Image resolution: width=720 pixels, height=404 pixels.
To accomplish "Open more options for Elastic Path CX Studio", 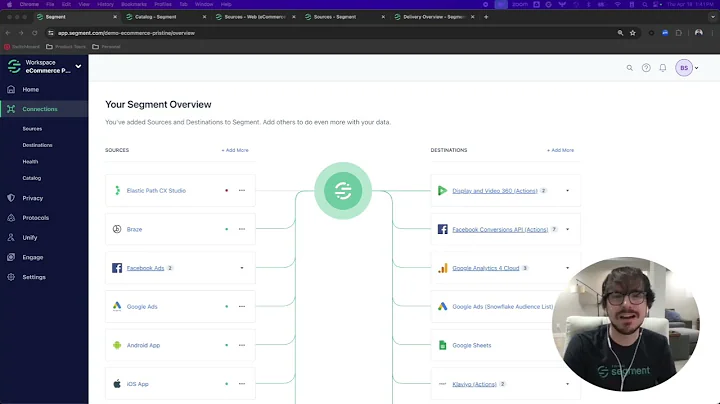I will tap(242, 191).
